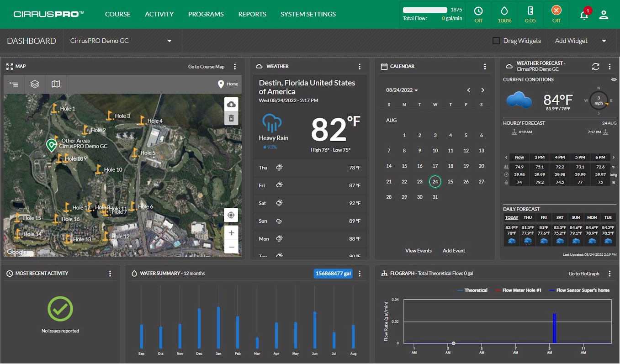Open the REPORTS menu
This screenshot has height=364, width=620.
click(252, 14)
